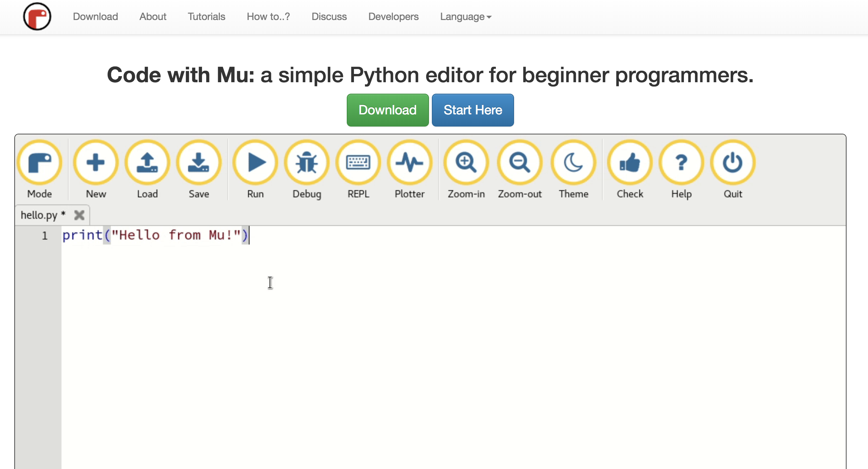Expand the Language dropdown menu
The width and height of the screenshot is (868, 469).
pos(466,16)
